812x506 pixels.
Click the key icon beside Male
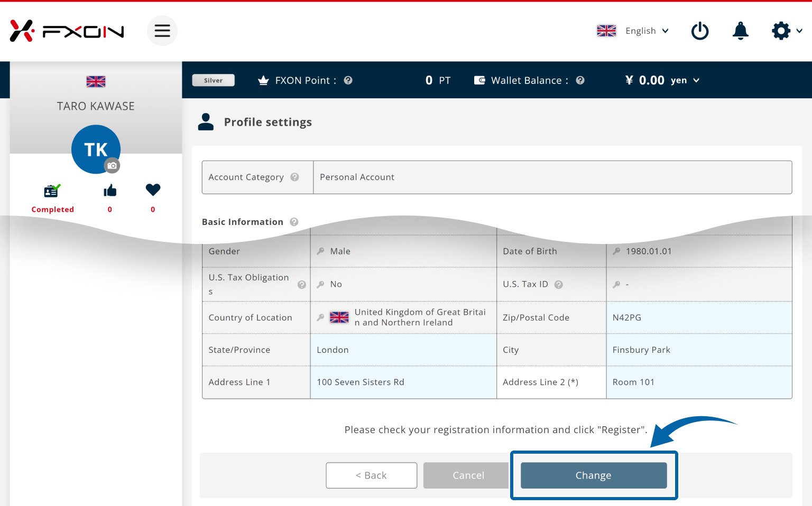tap(320, 251)
